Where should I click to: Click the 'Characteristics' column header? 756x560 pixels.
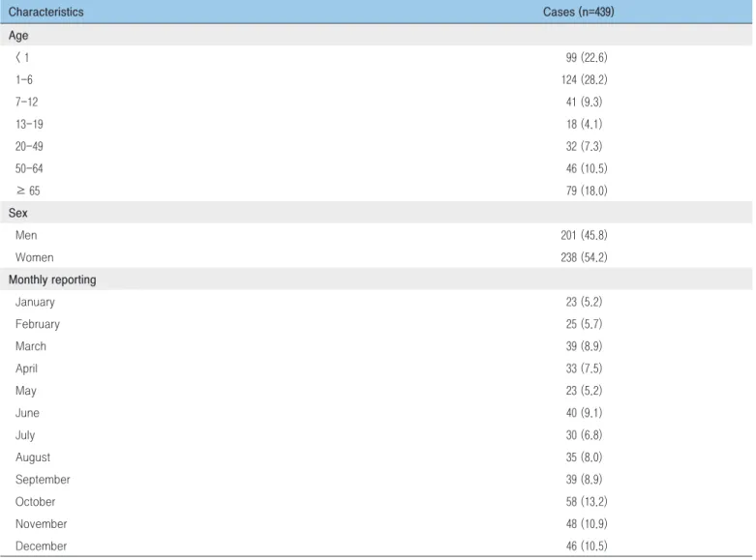pos(45,12)
